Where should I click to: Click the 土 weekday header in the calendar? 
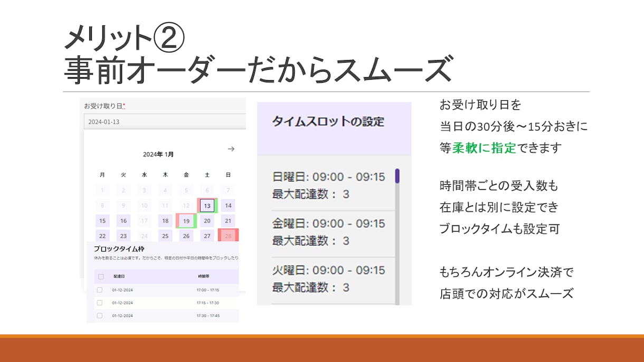pos(207,175)
